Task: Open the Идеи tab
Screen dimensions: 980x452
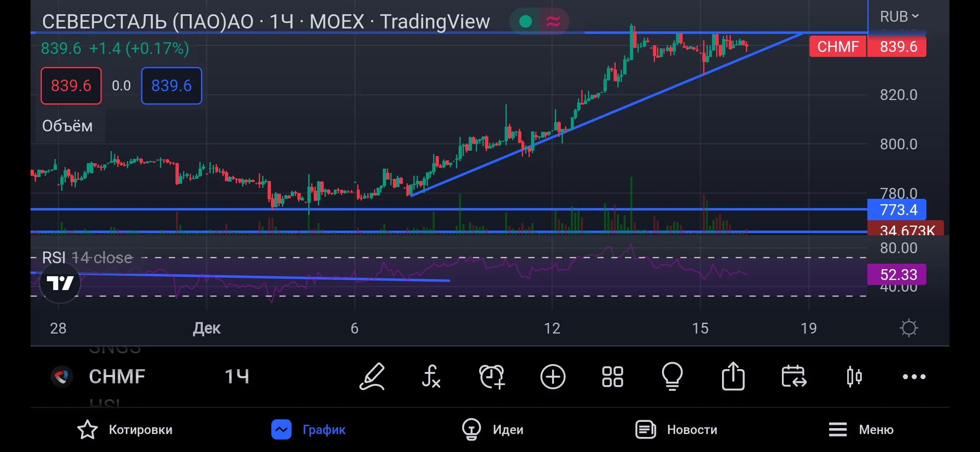Action: tap(493, 430)
